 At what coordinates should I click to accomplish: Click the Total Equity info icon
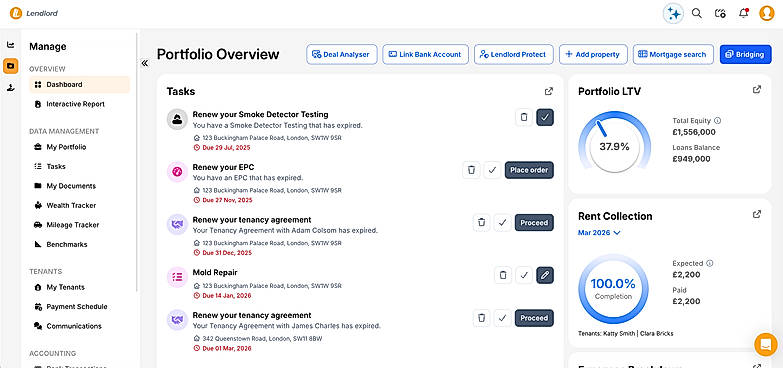(718, 120)
